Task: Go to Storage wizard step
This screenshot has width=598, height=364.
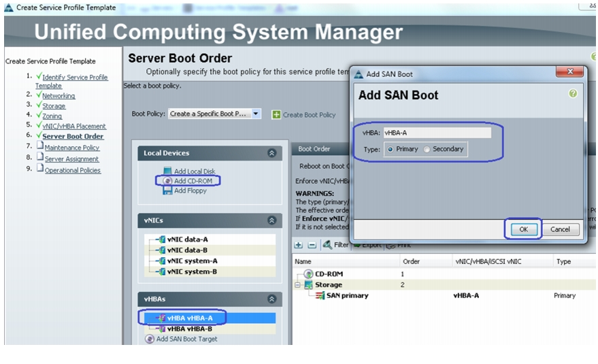Action: point(54,106)
